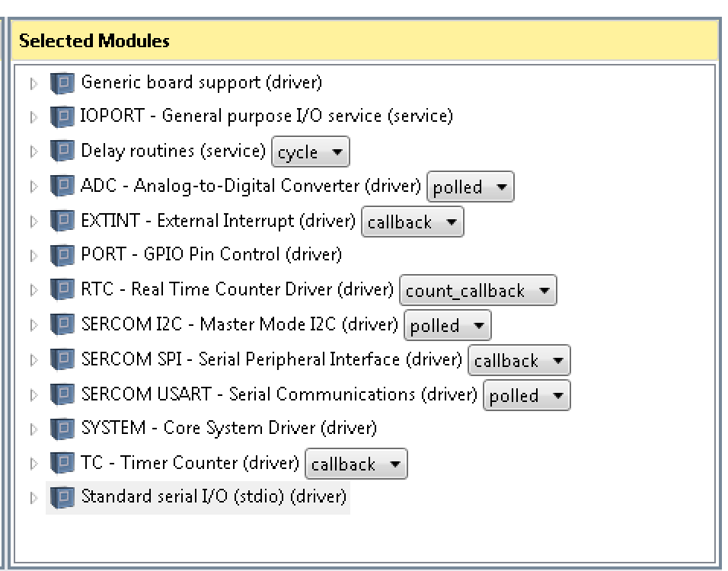Click the ADC driver module icon
The image size is (728, 571).
[x=62, y=186]
